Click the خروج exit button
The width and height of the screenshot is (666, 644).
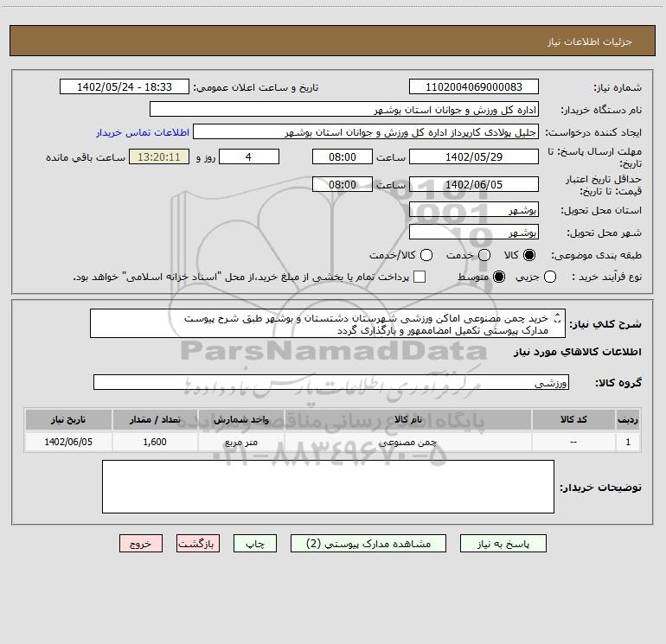pos(141,544)
